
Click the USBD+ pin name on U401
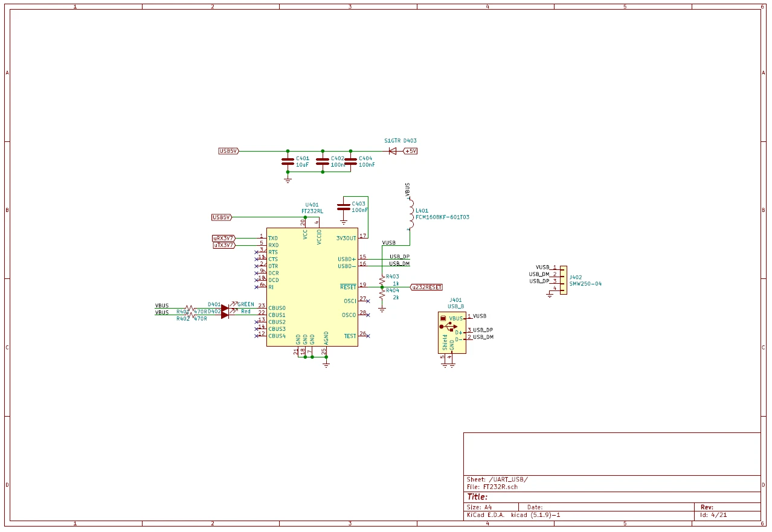[x=347, y=259]
